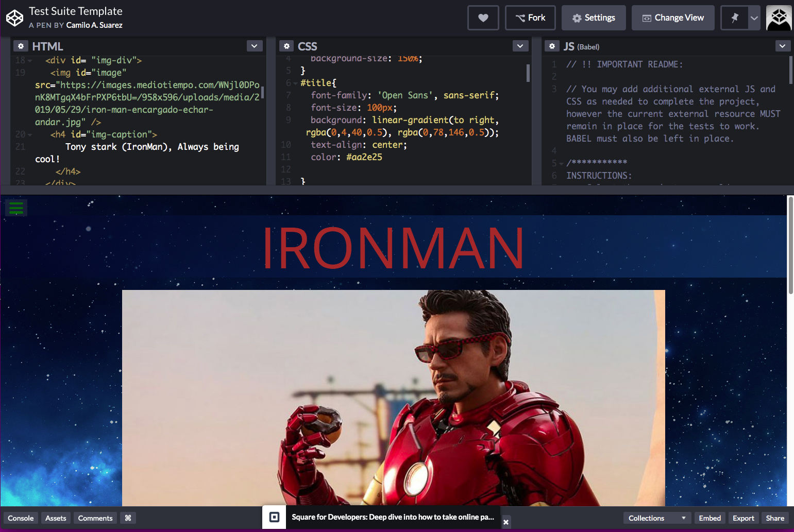Expand CSS panel dropdown menu
The image size is (794, 532).
tap(520, 46)
